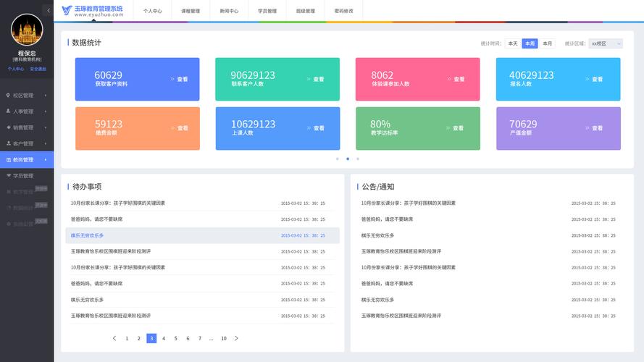Click current page 3 in pagination
Image resolution: width=644 pixels, height=362 pixels.
click(151, 338)
